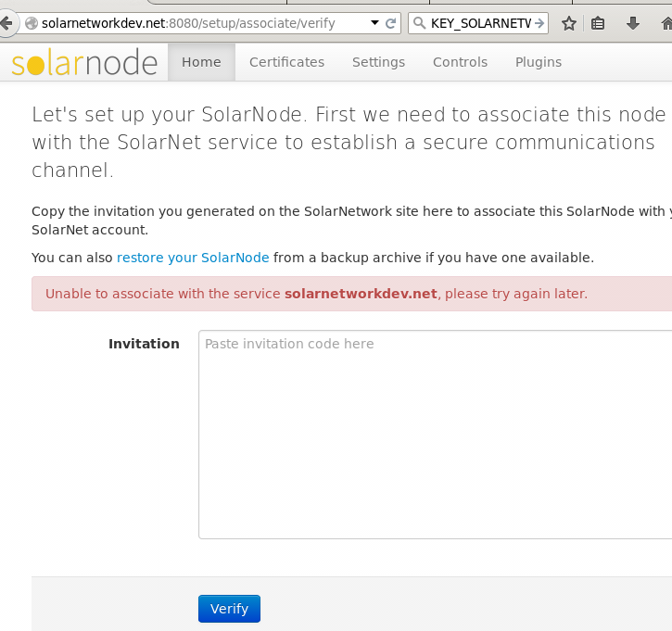Go back with the browser back arrow
This screenshot has height=631, width=672.
(x=6, y=23)
